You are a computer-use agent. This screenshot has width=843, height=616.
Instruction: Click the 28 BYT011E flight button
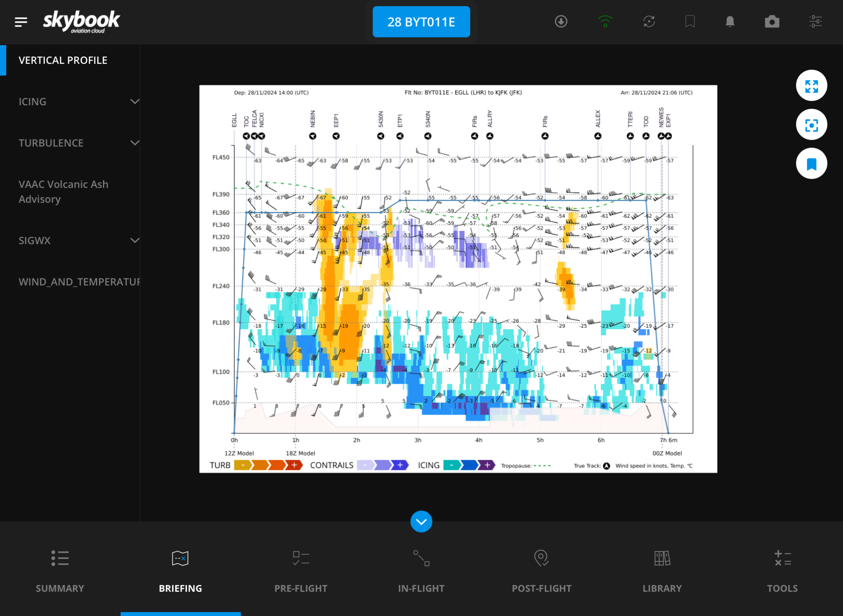pyautogui.click(x=421, y=22)
